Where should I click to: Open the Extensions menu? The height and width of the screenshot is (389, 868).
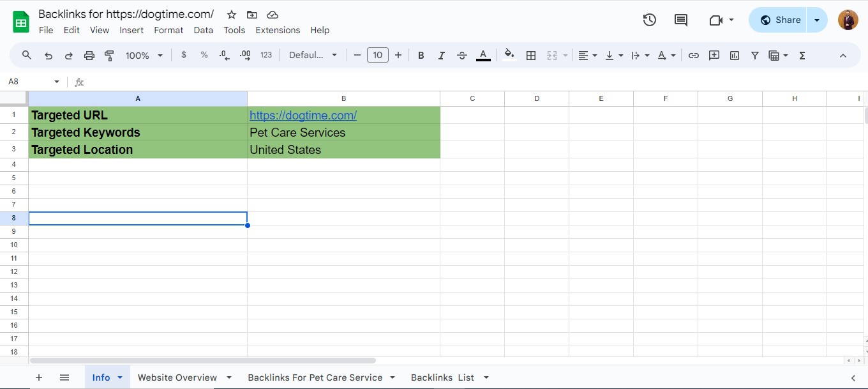[x=278, y=30]
